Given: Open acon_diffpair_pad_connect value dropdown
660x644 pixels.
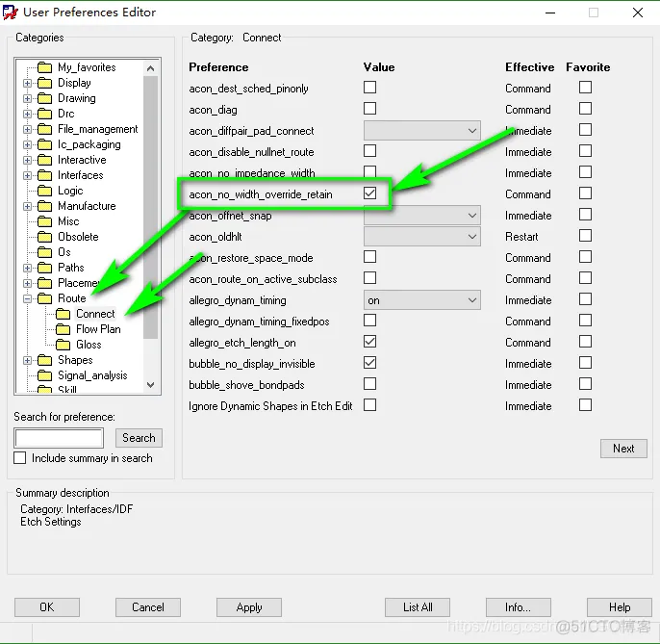Looking at the screenshot, I should [x=422, y=131].
